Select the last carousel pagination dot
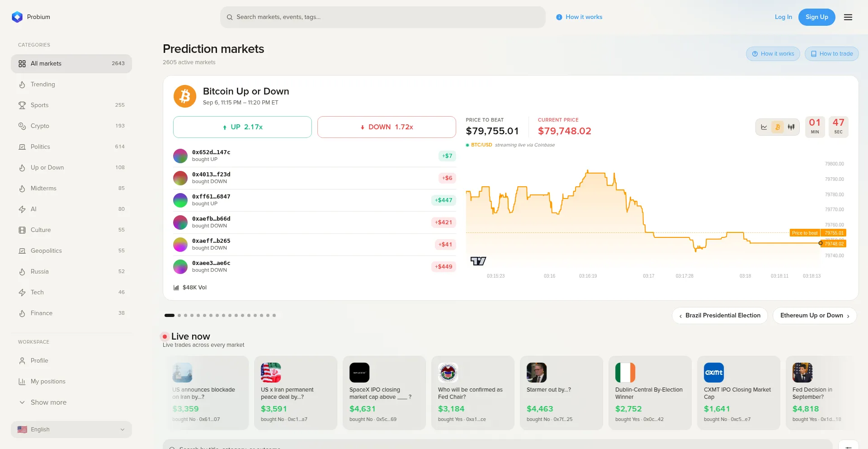 pyautogui.click(x=274, y=316)
